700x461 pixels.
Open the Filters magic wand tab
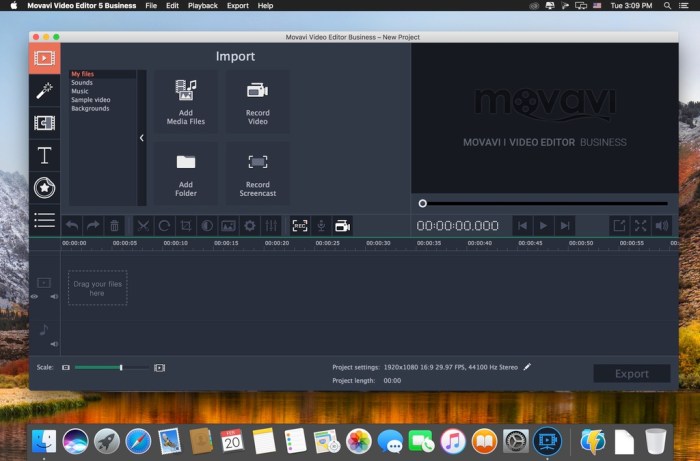coord(45,91)
